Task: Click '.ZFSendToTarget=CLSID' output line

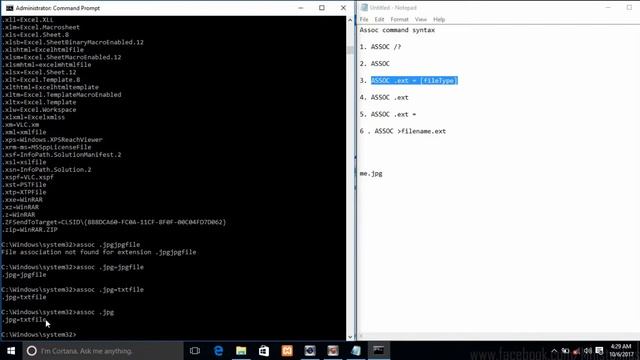Action: [x=113, y=222]
